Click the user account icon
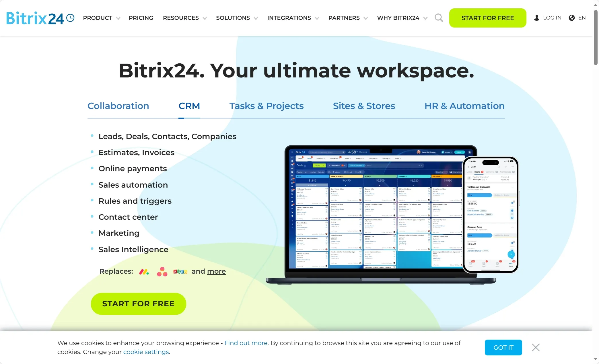599x364 pixels. click(x=536, y=17)
